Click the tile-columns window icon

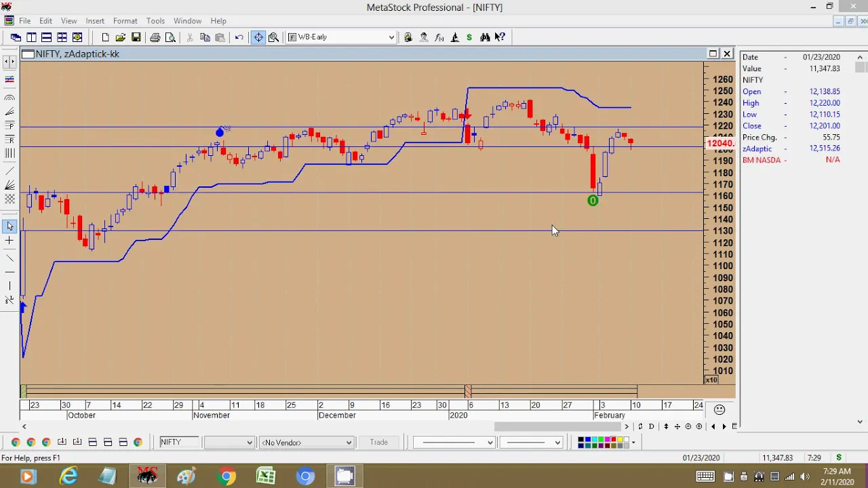[x=31, y=37]
